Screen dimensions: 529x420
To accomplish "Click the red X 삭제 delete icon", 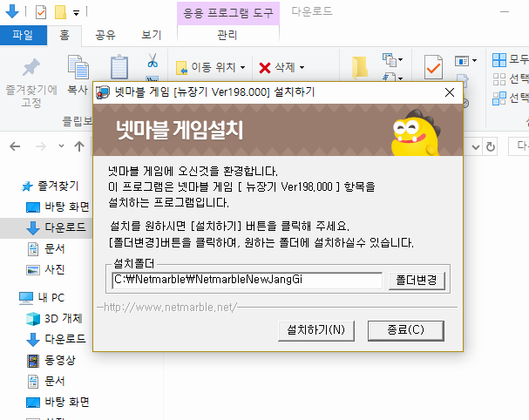I will tap(265, 68).
